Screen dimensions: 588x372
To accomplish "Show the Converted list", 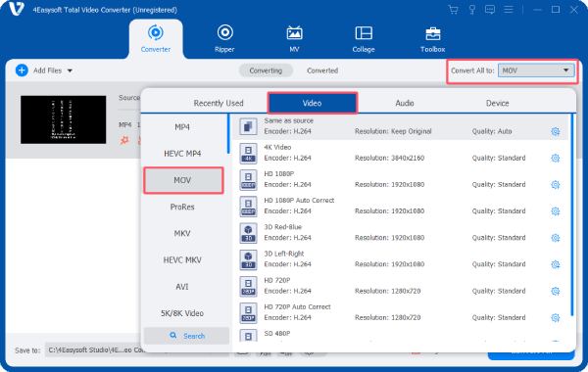I will point(322,70).
